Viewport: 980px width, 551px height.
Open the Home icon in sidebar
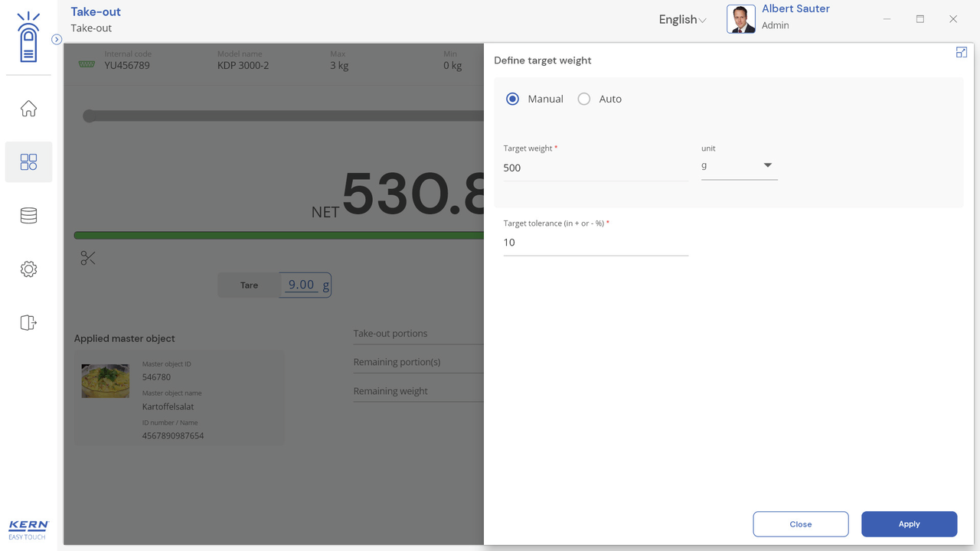[x=28, y=109]
